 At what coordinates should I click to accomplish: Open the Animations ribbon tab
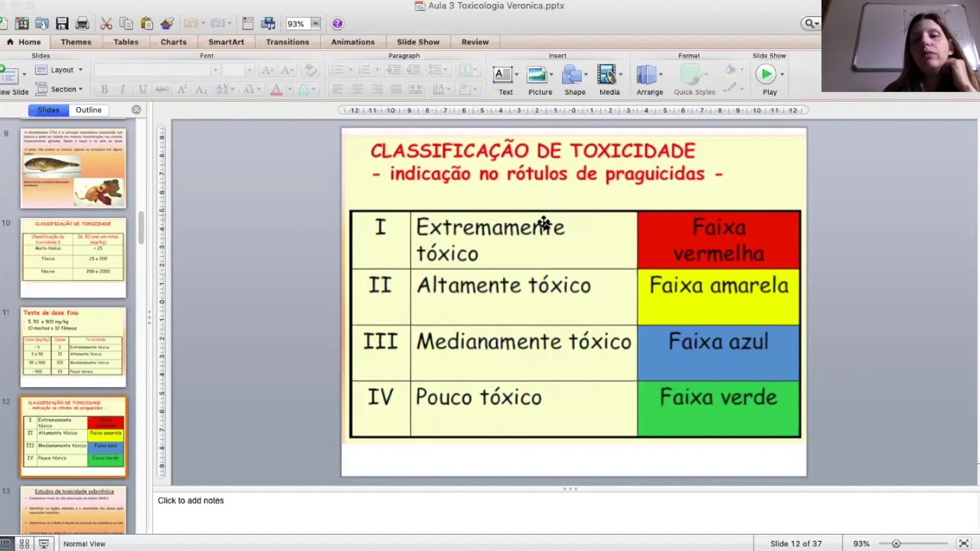[353, 42]
